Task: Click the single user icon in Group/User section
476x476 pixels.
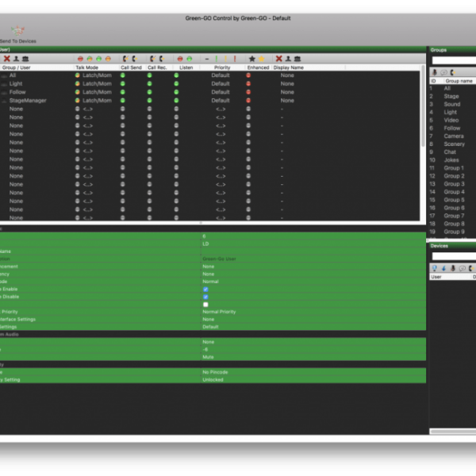Action: click(16, 59)
